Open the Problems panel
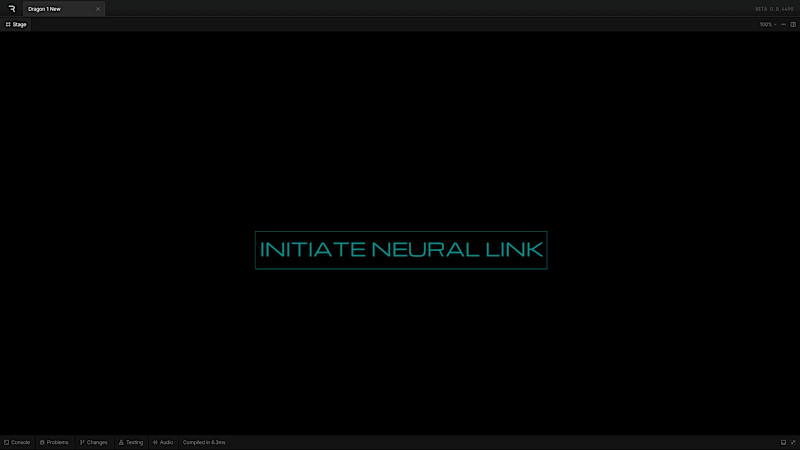 54,442
